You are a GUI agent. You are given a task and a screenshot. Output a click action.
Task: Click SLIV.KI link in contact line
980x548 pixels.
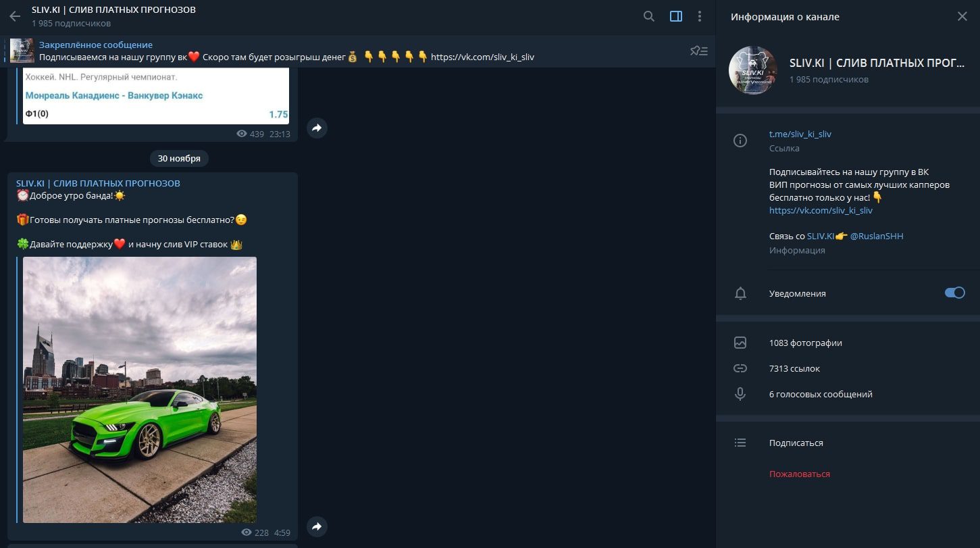coord(821,236)
